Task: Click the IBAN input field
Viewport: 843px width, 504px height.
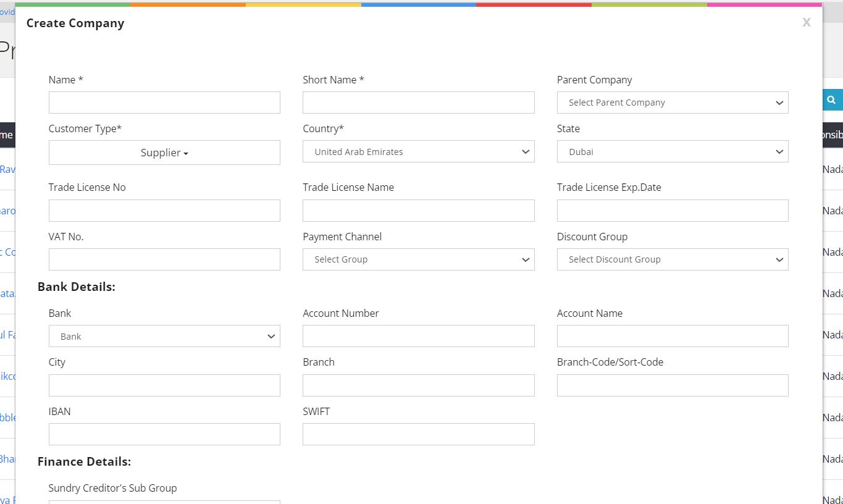Action: point(164,434)
